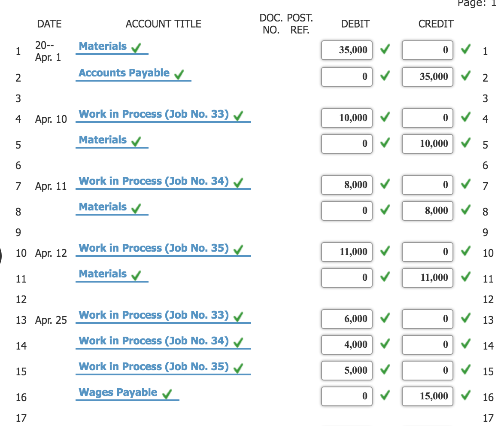
Task: Click the checkmark beside the 8,000 credit box
Action: tap(465, 210)
